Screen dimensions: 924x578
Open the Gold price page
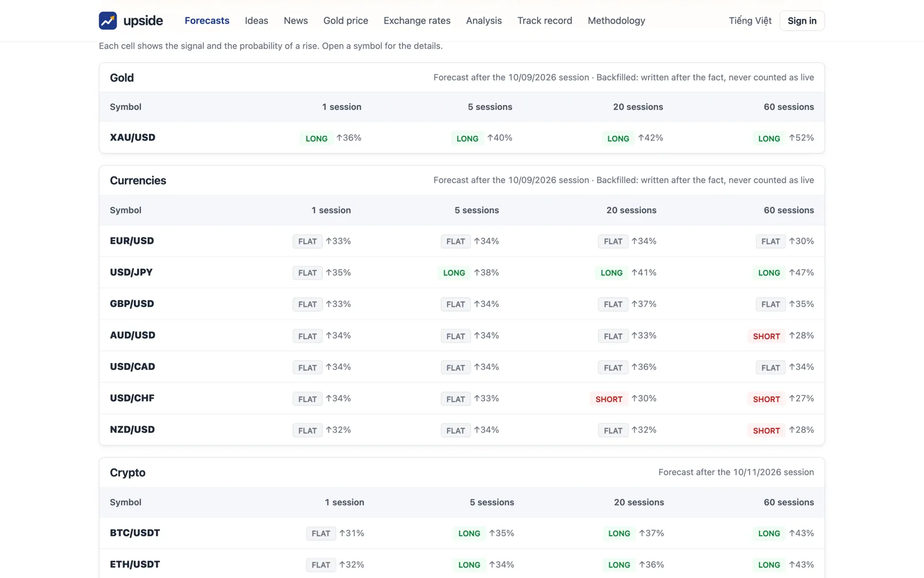346,21
